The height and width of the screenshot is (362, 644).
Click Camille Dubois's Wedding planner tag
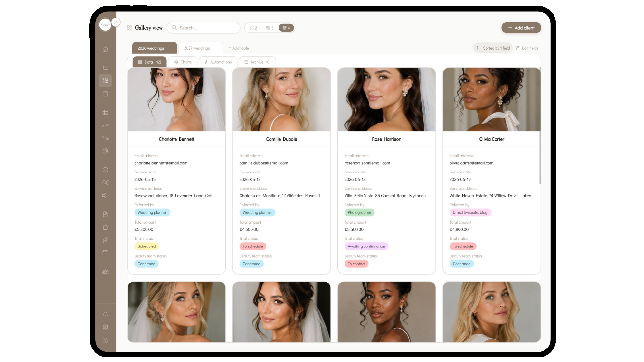pos(257,213)
